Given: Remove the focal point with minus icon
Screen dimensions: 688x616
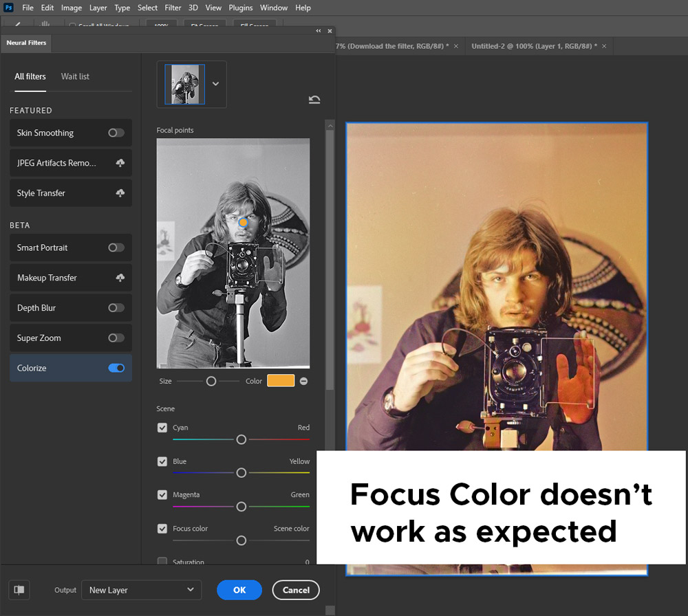Looking at the screenshot, I should [303, 381].
